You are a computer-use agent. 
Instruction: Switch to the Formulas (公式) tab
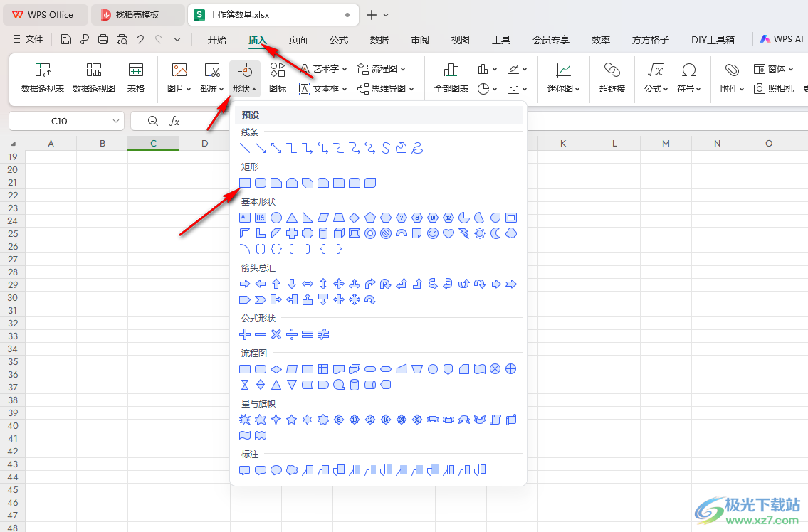click(x=339, y=40)
